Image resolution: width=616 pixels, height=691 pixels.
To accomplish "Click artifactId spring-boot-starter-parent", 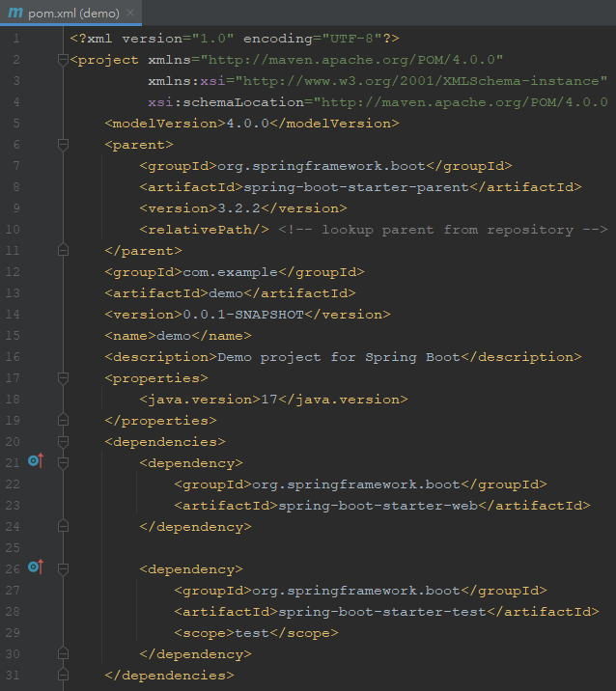I will [x=361, y=187].
